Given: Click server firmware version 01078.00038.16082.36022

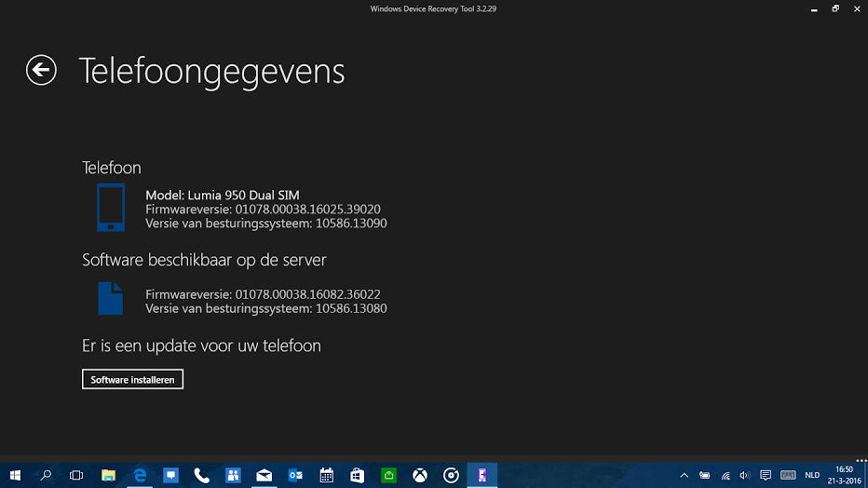Looking at the screenshot, I should coord(307,294).
